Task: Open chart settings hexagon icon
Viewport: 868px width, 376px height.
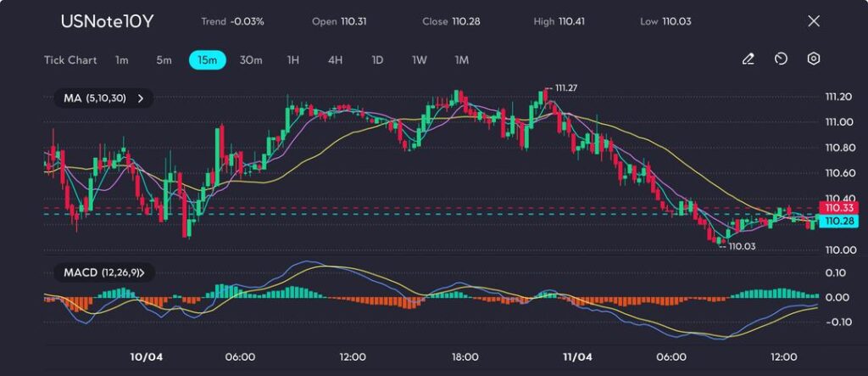Action: (x=814, y=59)
